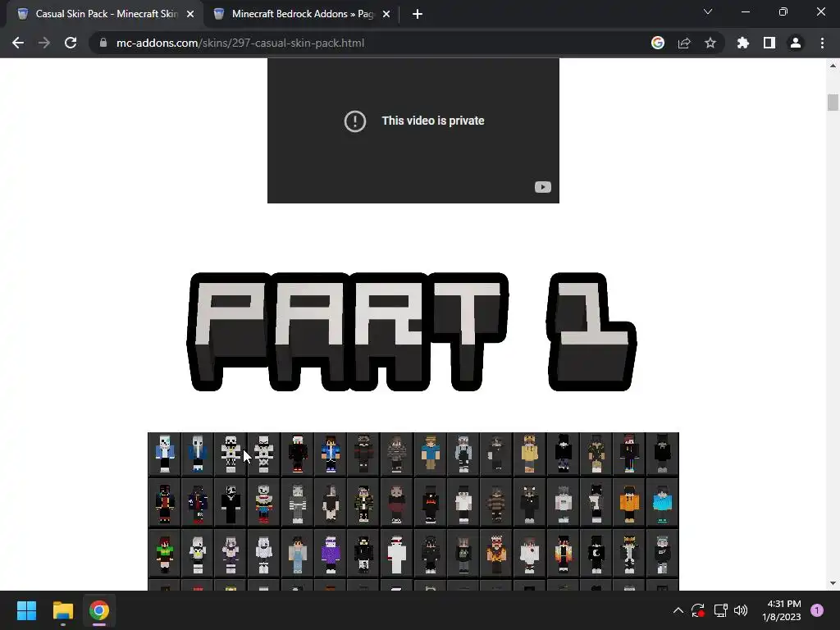Click the PART 1 heading image
This screenshot has width=840, height=630.
click(x=412, y=331)
